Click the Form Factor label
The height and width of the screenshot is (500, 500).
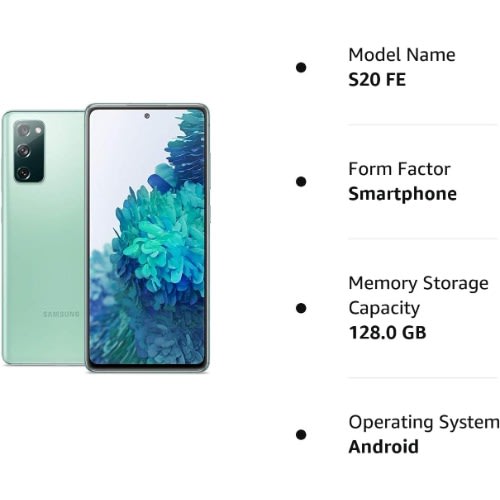(399, 169)
